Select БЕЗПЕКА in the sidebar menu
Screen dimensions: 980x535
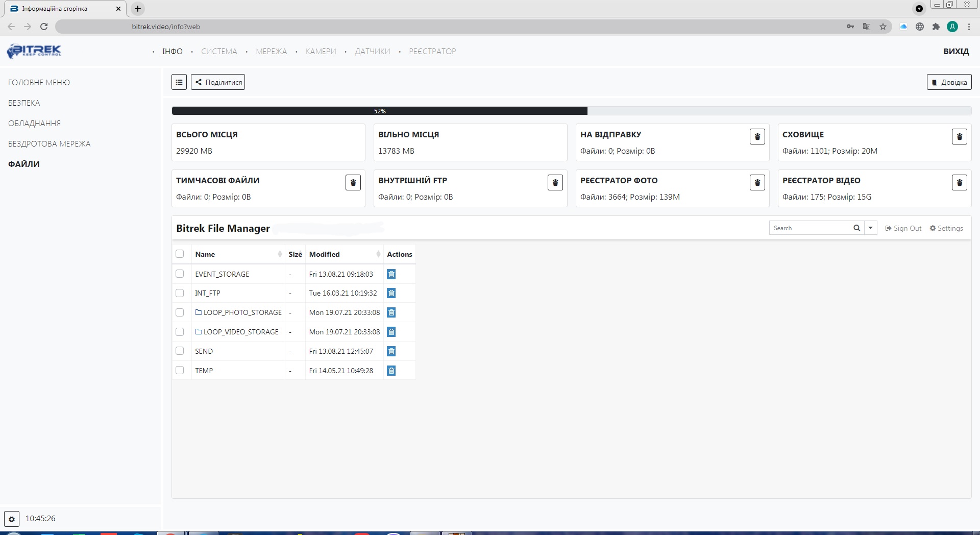click(x=24, y=103)
